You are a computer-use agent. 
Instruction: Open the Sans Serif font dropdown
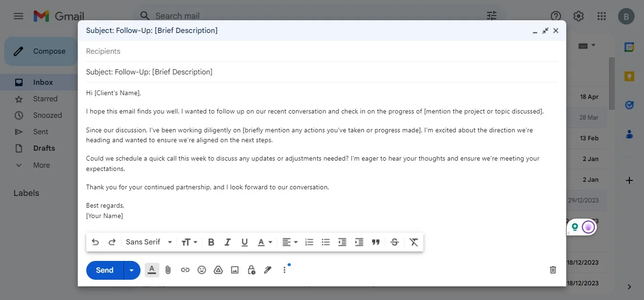(x=149, y=242)
